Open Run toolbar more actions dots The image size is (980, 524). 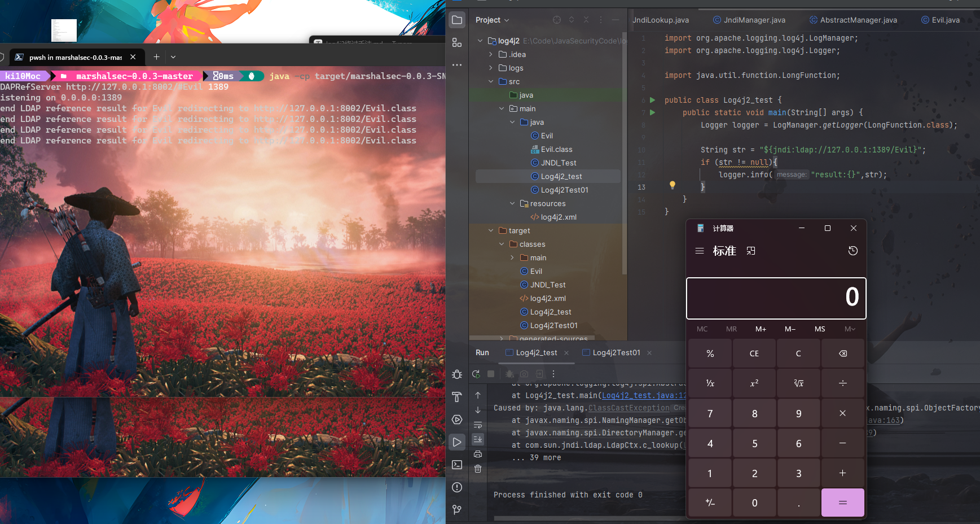click(553, 374)
